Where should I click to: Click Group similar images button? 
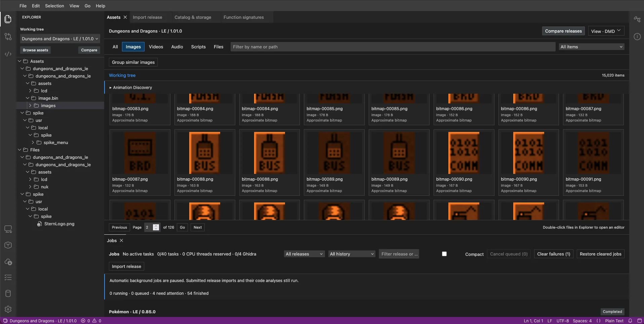(133, 62)
